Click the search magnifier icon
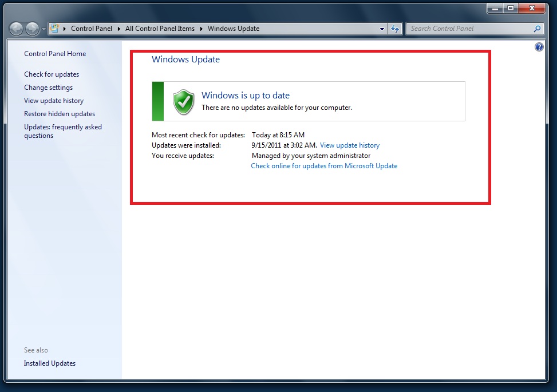The height and width of the screenshot is (392, 557). pos(537,29)
